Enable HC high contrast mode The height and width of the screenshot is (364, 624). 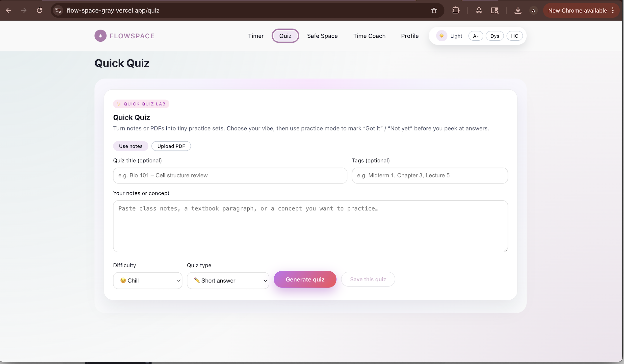pos(514,36)
